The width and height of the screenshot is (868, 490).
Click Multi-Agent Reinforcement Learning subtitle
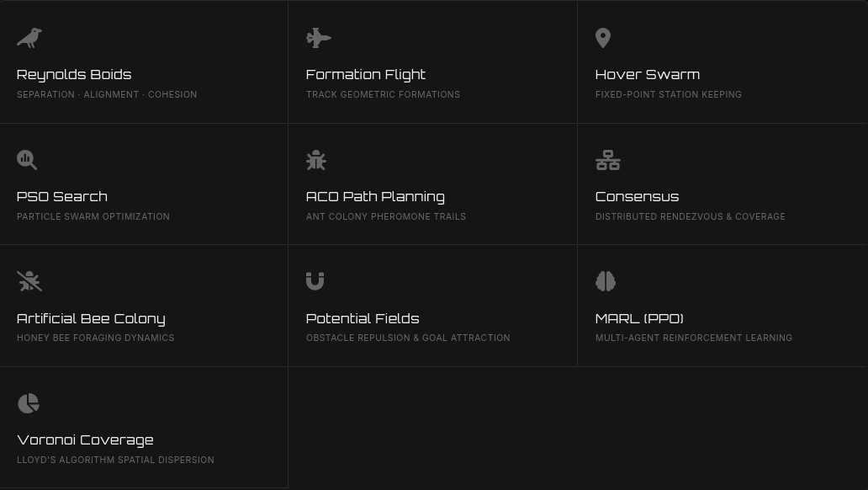[694, 338]
